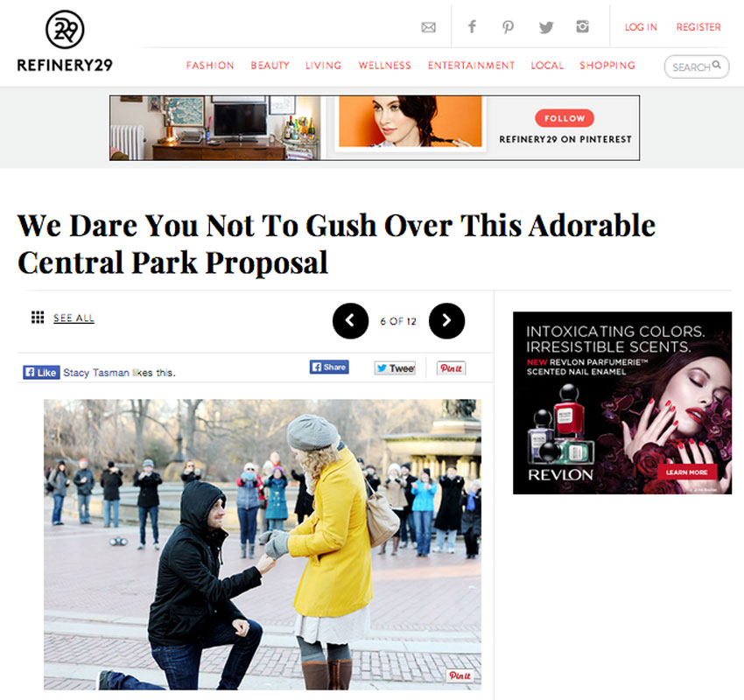The image size is (744, 700).
Task: Click the Refinery29 logo
Action: [65, 42]
